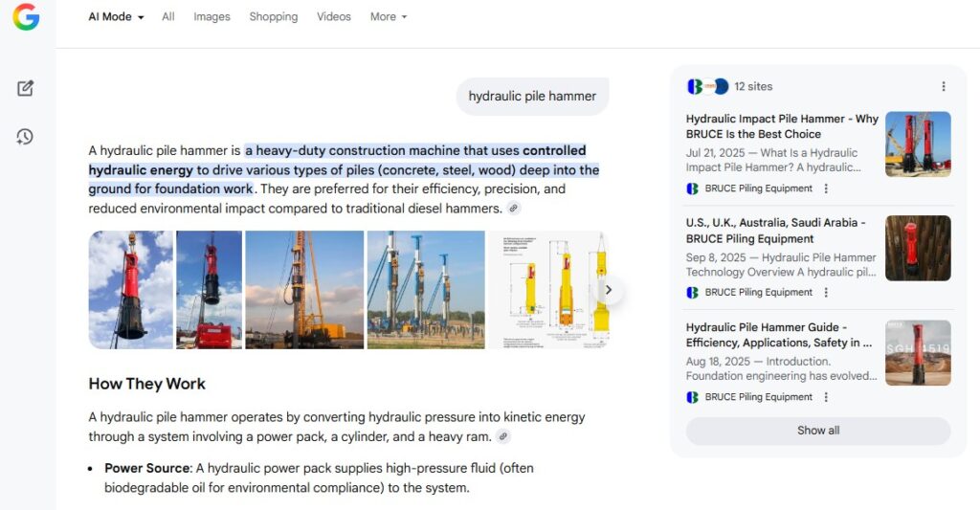980x510 pixels.
Task: Expand the AI Mode dropdown
Action: (x=116, y=17)
